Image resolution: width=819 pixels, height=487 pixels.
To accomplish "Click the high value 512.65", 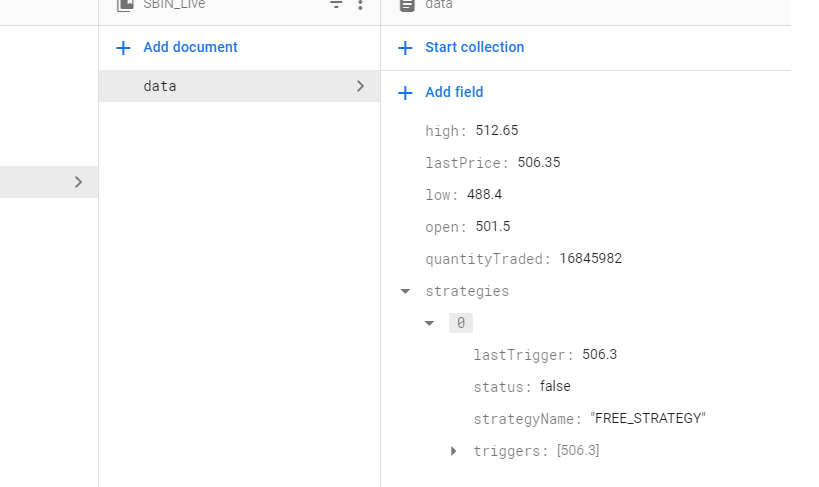I will [497, 130].
